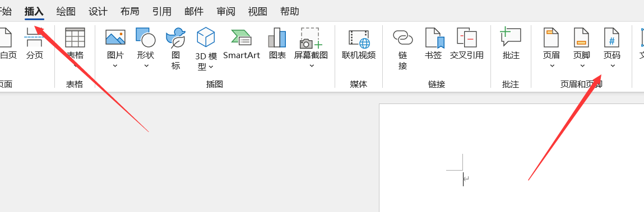Insert a page break with 分页
Screen dimensions: 644x212
pyautogui.click(x=35, y=44)
